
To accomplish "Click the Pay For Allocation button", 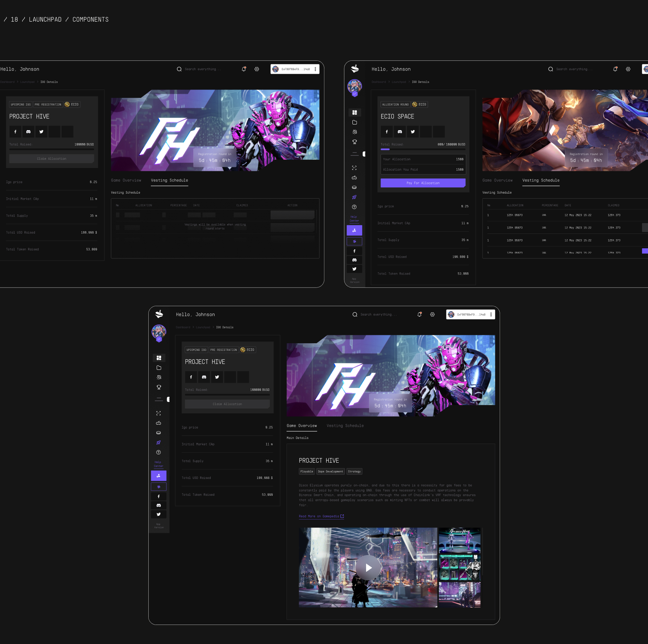I will pyautogui.click(x=423, y=183).
